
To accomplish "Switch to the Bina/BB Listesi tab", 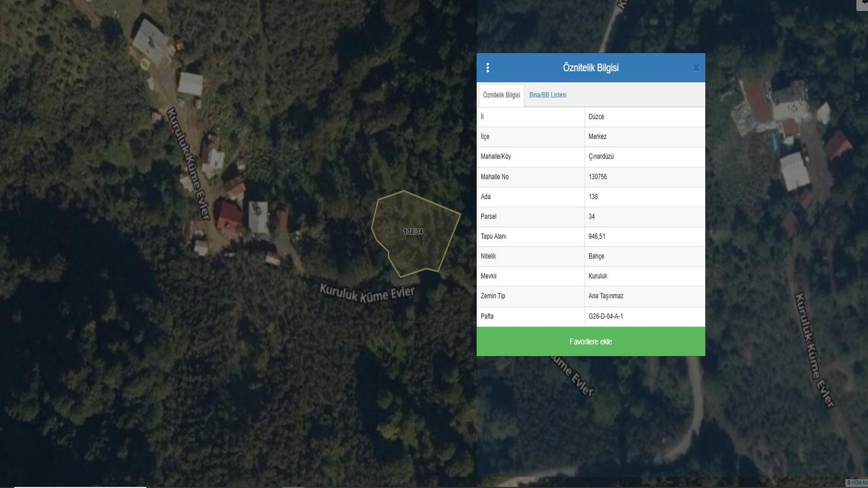I will 547,95.
